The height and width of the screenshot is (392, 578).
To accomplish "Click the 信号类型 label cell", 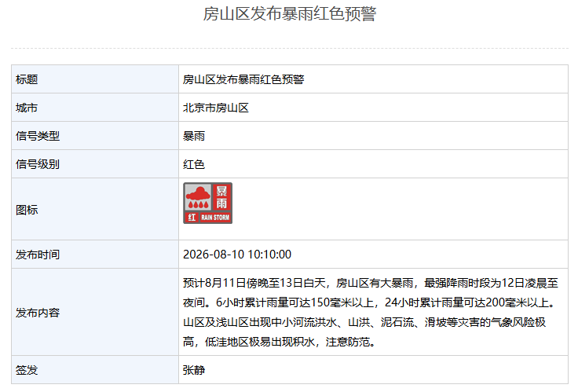I will (95, 136).
